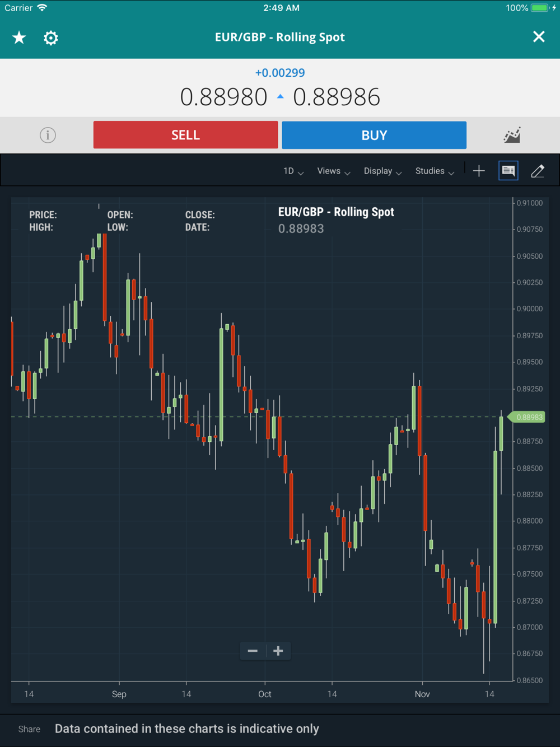This screenshot has width=560, height=747.
Task: Click the Oct label on time axis
Action: [x=264, y=694]
